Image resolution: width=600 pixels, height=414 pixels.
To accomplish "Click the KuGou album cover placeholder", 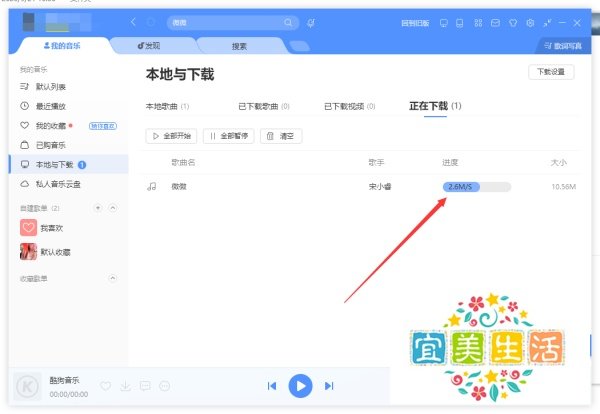I will (27, 386).
